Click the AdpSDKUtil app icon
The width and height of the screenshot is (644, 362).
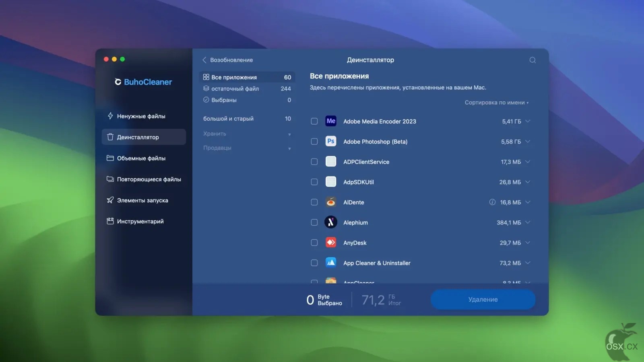tap(331, 182)
